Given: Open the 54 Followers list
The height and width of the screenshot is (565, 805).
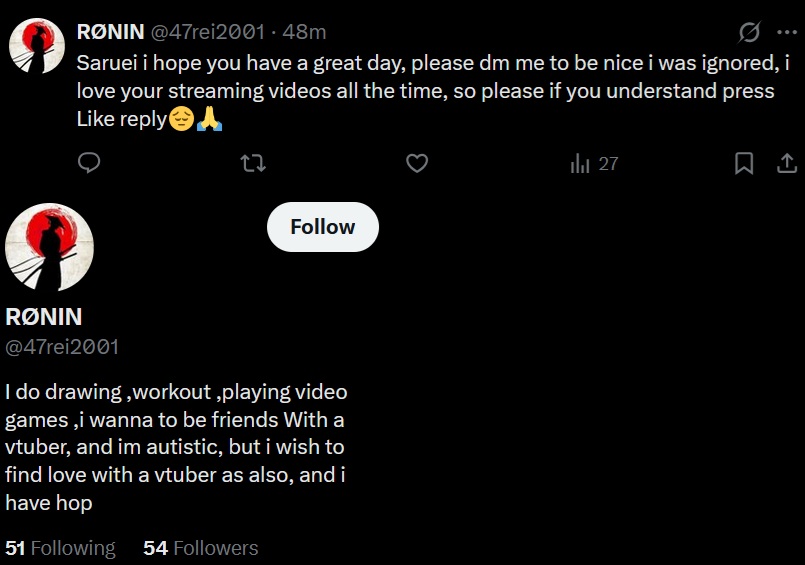Looking at the screenshot, I should (200, 548).
